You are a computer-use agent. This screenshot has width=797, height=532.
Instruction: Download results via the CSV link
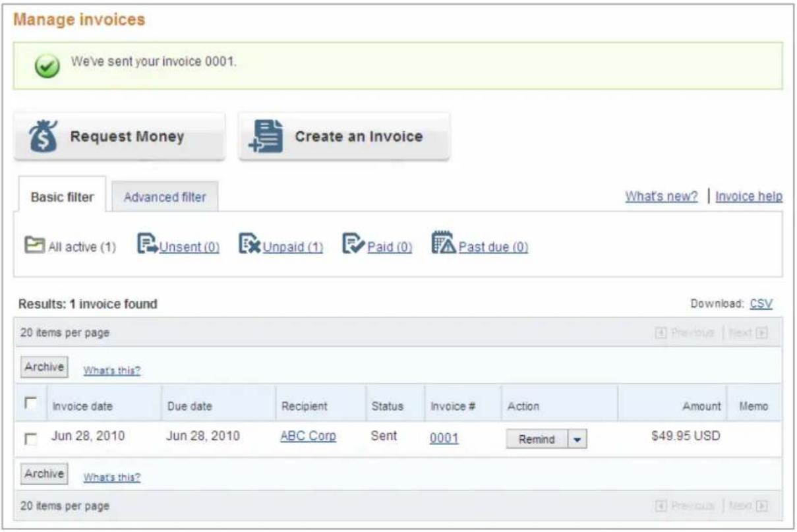point(761,304)
